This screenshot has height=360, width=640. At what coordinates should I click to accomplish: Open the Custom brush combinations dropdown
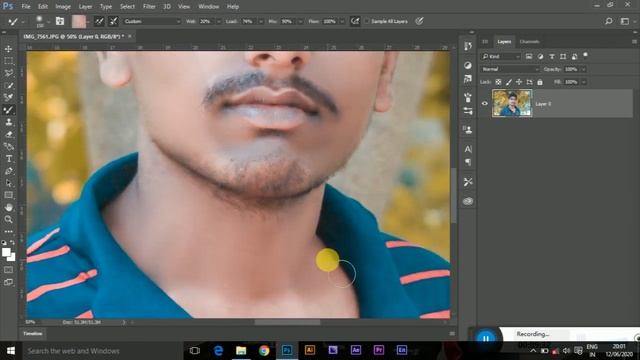[151, 21]
